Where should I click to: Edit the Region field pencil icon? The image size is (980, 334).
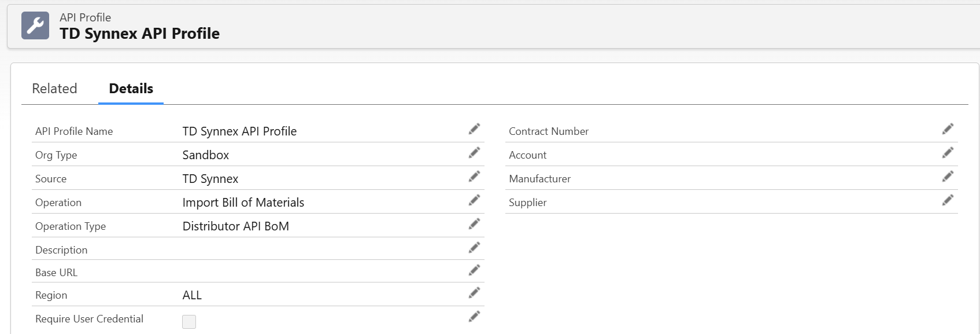point(474,292)
